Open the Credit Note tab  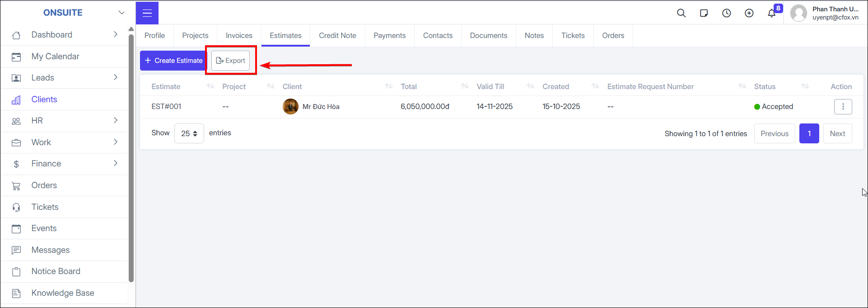pos(337,35)
